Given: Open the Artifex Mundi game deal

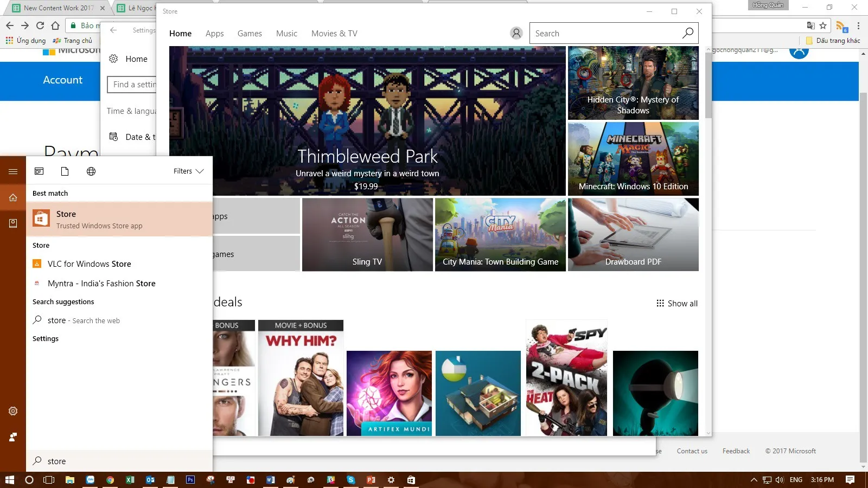Looking at the screenshot, I should [389, 393].
